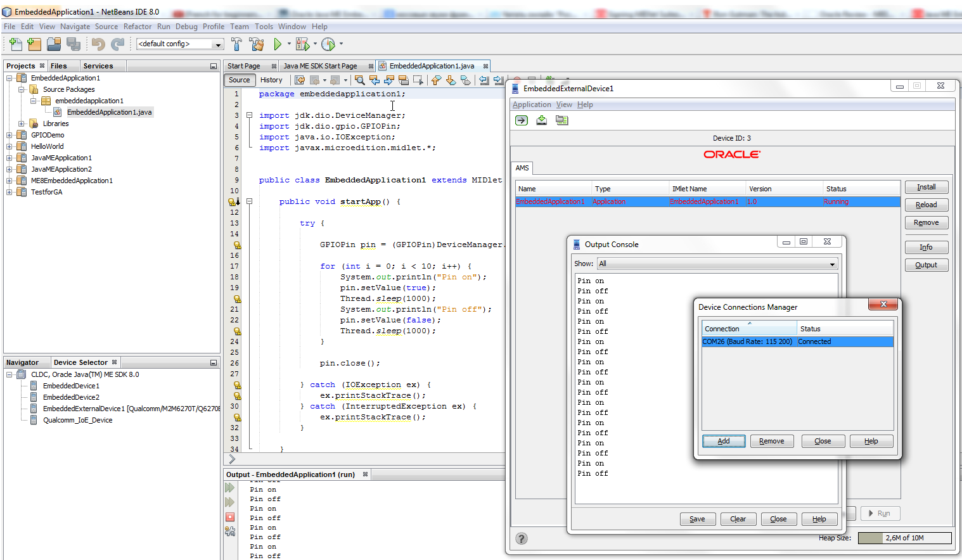Click the Build Project hammer icon
The image size is (962, 560).
236,44
